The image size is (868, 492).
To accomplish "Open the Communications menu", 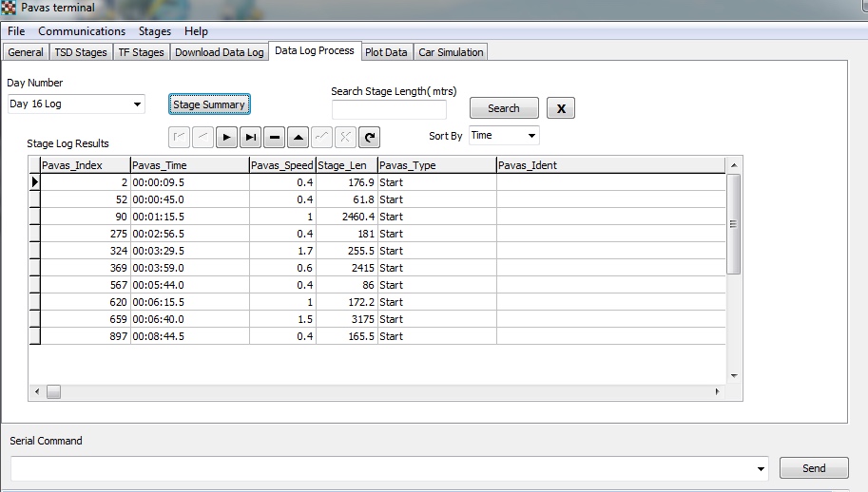I will click(82, 31).
